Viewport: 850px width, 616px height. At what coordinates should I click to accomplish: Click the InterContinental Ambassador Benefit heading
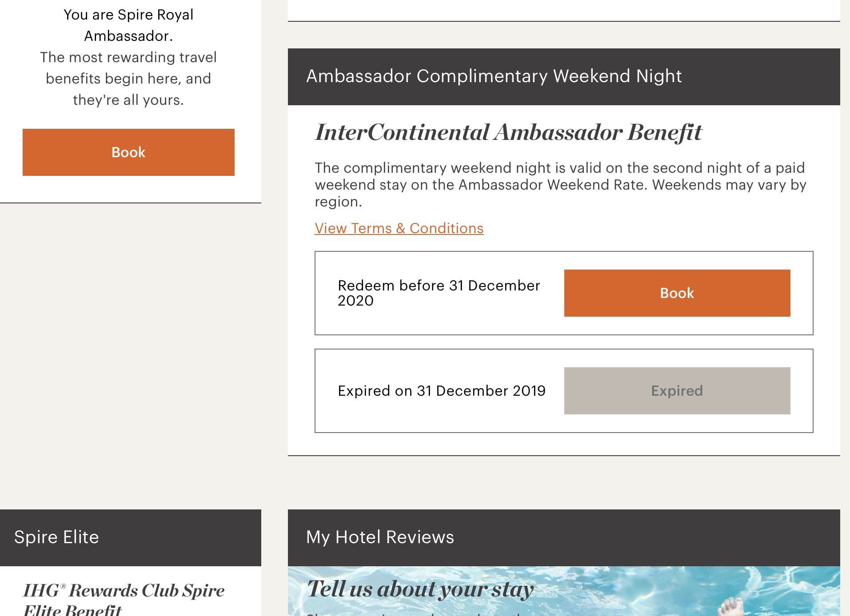508,132
